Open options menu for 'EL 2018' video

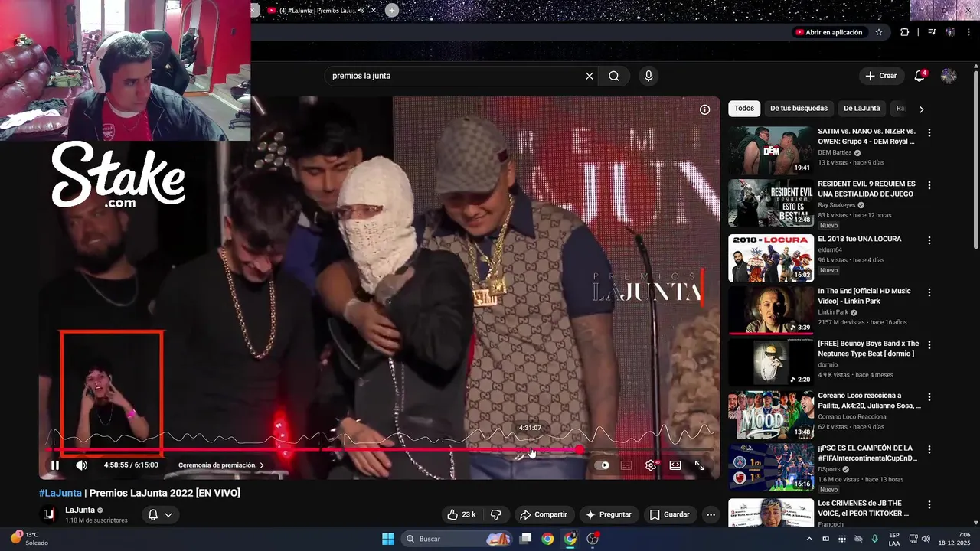(x=929, y=240)
